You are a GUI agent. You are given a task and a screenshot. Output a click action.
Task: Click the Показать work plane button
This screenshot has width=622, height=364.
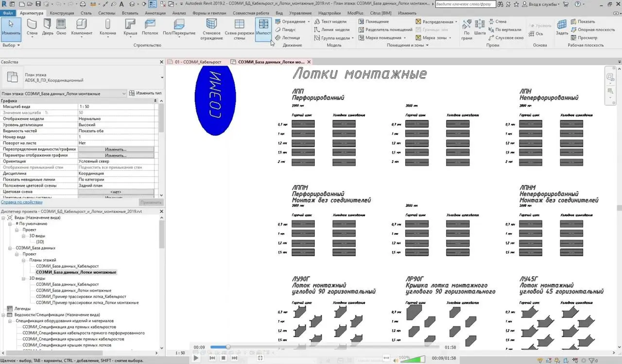point(583,22)
